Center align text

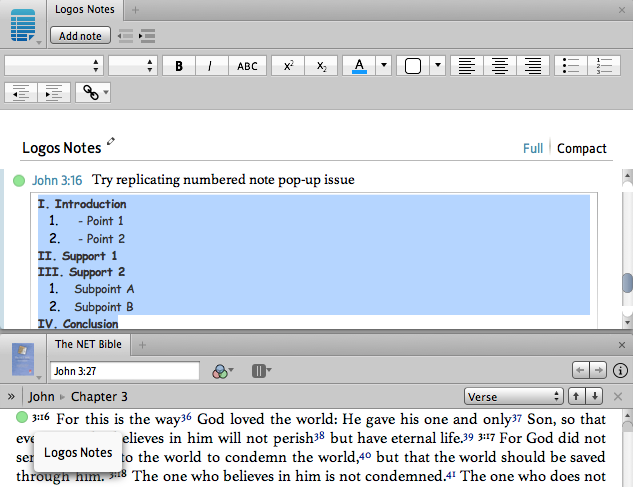[x=500, y=66]
